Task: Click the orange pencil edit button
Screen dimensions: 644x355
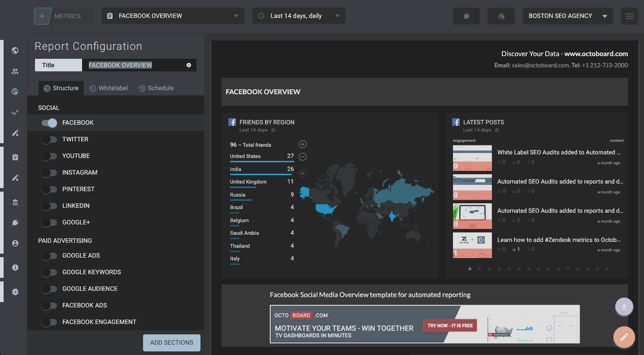Action: (624, 337)
